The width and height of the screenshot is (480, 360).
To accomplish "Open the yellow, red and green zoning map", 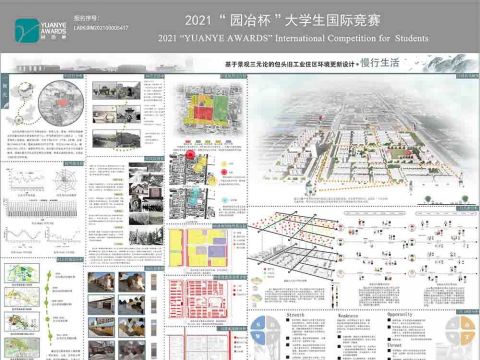I will tap(209, 109).
